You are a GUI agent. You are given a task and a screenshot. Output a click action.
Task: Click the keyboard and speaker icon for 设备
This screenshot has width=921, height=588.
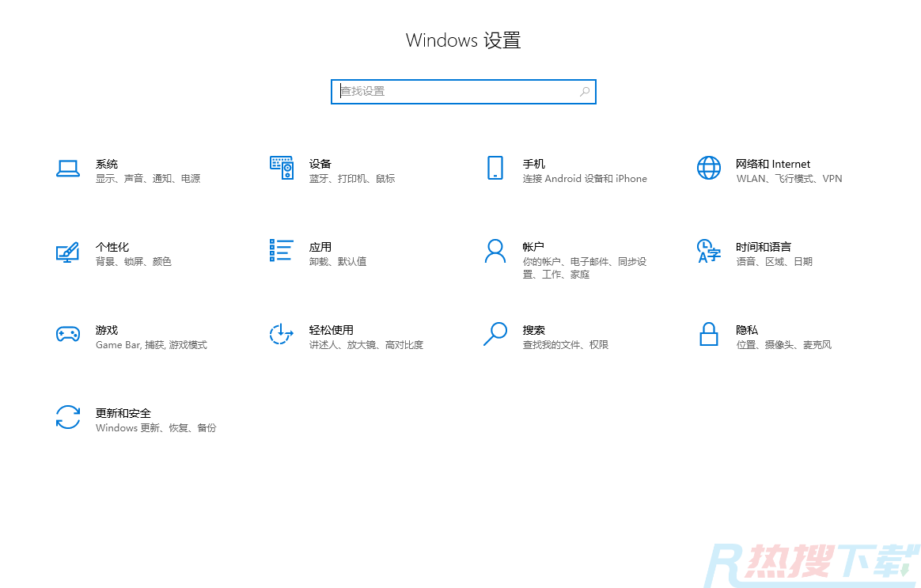[x=282, y=168]
